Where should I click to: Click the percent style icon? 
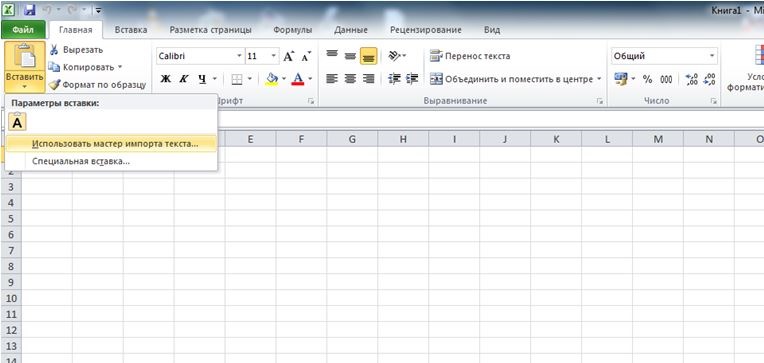(648, 79)
